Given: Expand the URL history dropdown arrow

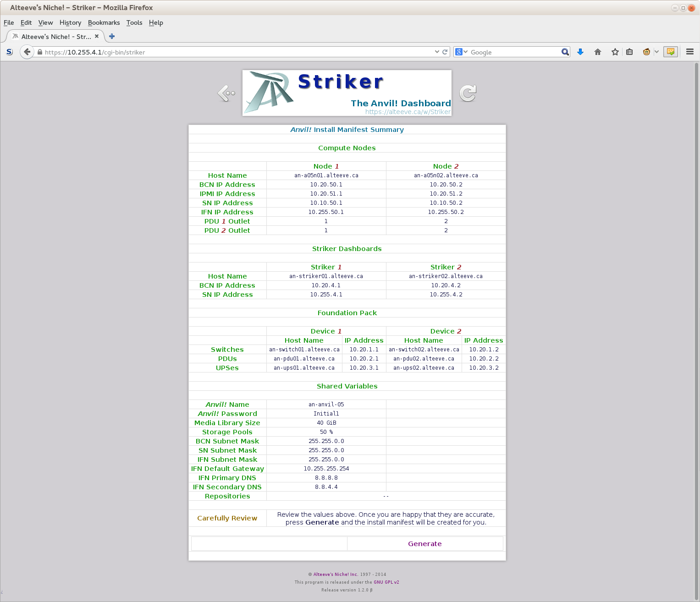Looking at the screenshot, I should (437, 52).
